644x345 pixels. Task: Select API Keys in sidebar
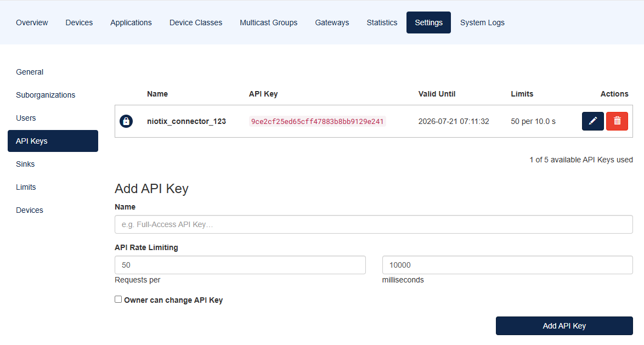pos(53,141)
